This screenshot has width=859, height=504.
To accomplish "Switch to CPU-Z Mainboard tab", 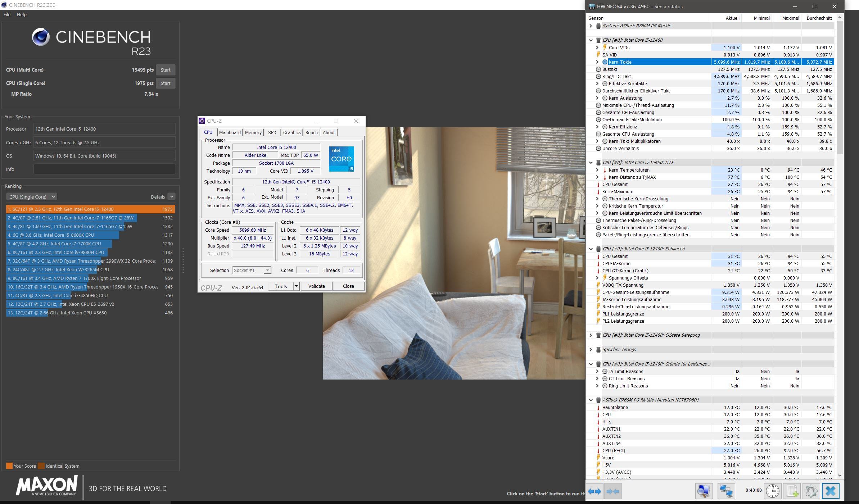I will [230, 132].
